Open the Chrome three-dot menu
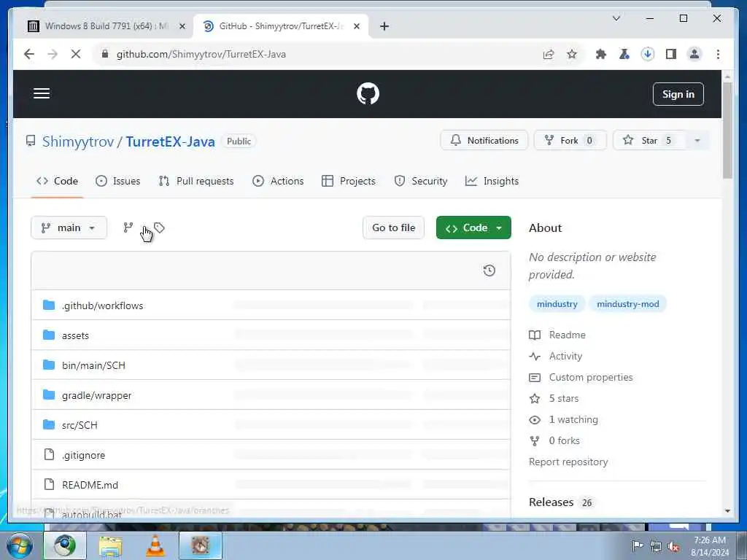The width and height of the screenshot is (747, 560). coord(718,54)
